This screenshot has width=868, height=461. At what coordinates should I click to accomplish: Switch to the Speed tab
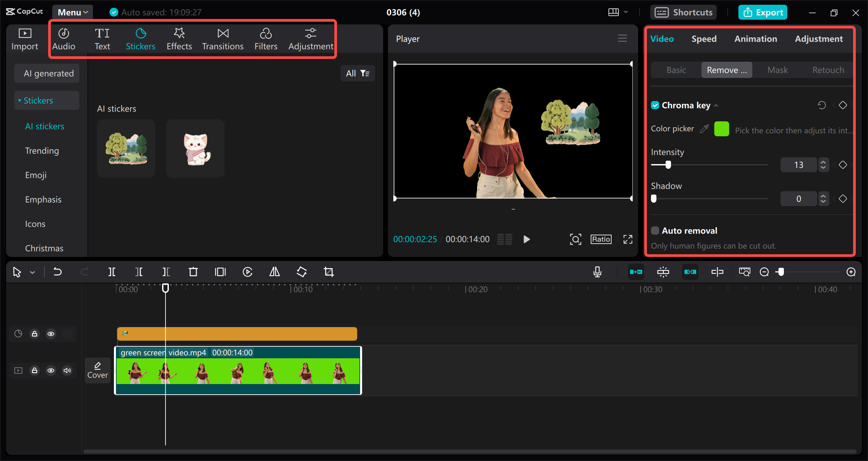(x=704, y=39)
